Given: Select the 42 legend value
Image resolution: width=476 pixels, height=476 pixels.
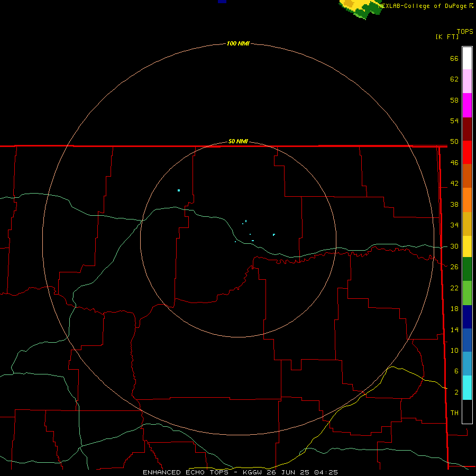Looking at the screenshot, I should [454, 184].
